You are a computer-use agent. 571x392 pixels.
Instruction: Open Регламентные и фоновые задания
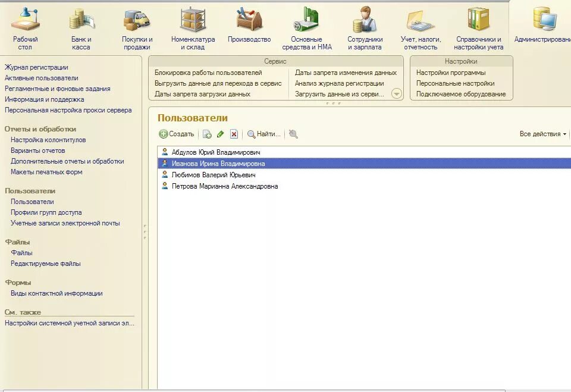click(58, 89)
